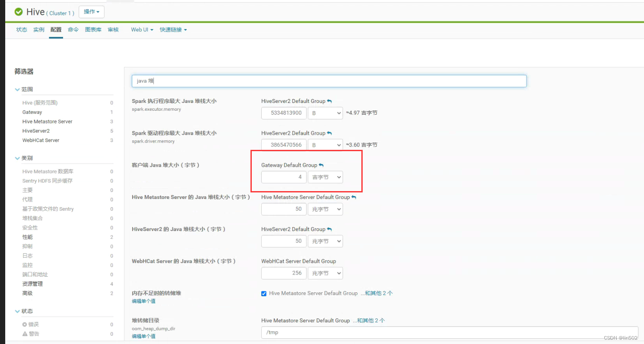Select the 配置 tab
The width and height of the screenshot is (644, 344).
56,30
